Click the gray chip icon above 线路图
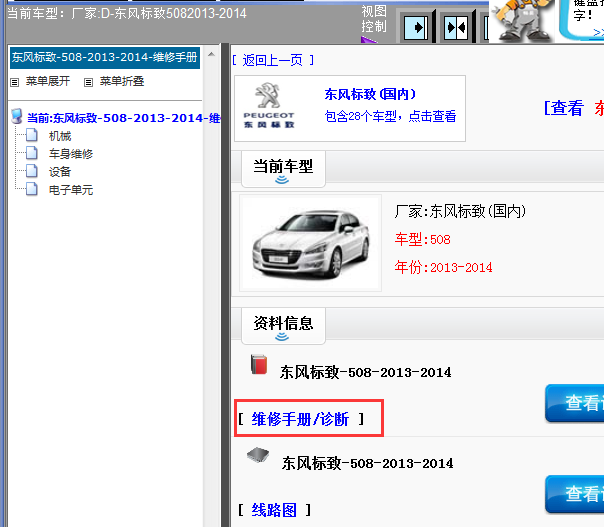The image size is (604, 527). [x=258, y=455]
